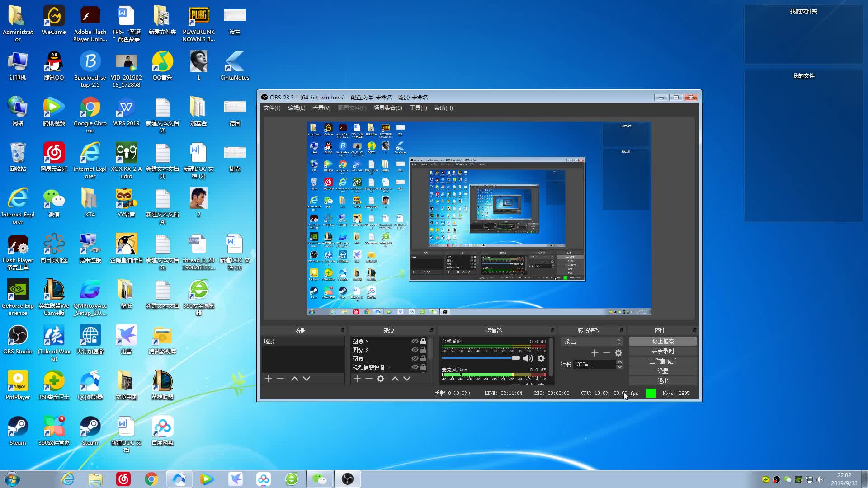Image resolution: width=868 pixels, height=488 pixels.
Task: Add a new source with plus icon
Action: coord(357,379)
